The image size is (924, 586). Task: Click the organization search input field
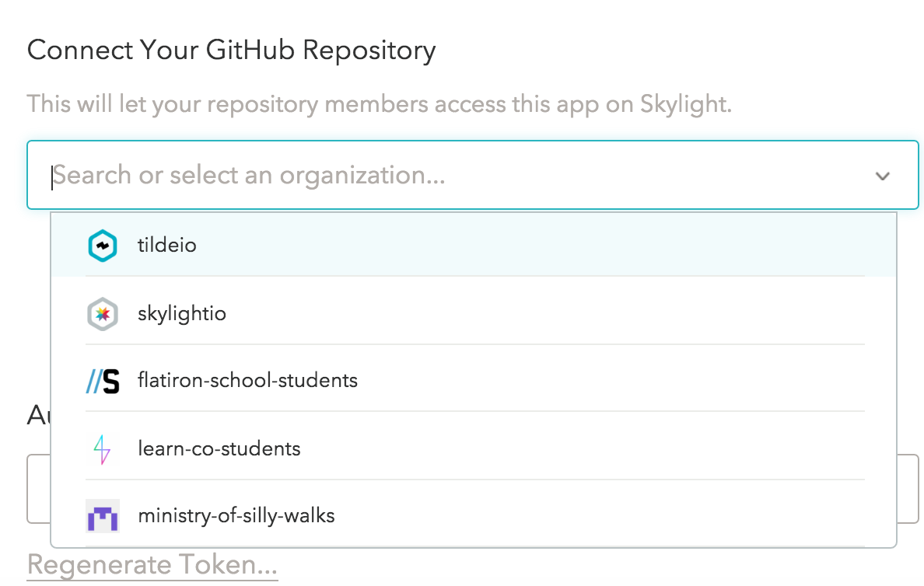311,176
